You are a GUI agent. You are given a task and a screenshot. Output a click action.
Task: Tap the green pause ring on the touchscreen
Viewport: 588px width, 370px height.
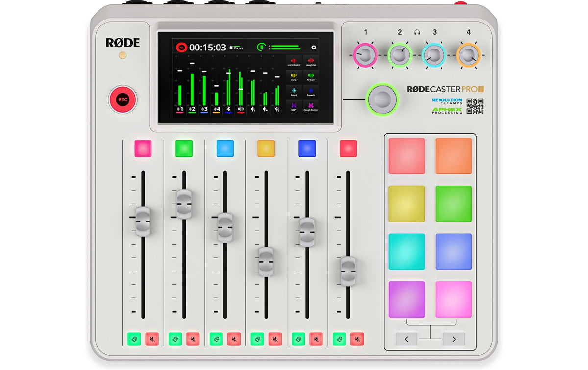point(261,47)
